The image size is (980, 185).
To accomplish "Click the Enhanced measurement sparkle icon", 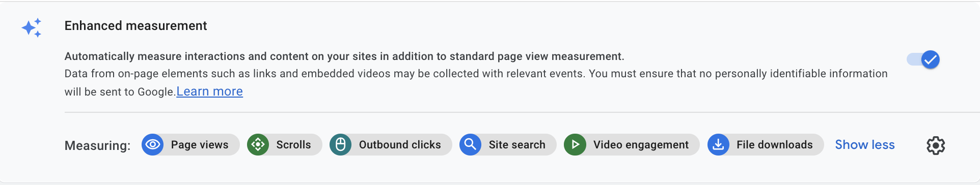I will coord(32,27).
